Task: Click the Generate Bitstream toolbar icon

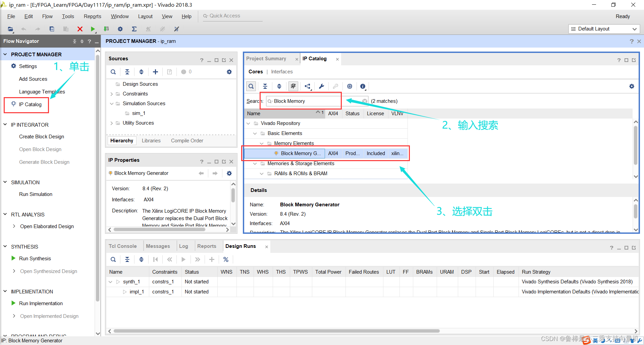Action: coord(106,29)
